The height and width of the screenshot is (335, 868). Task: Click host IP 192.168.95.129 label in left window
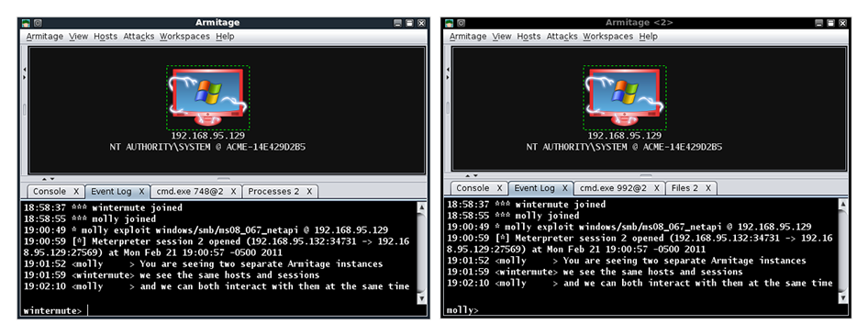(207, 135)
